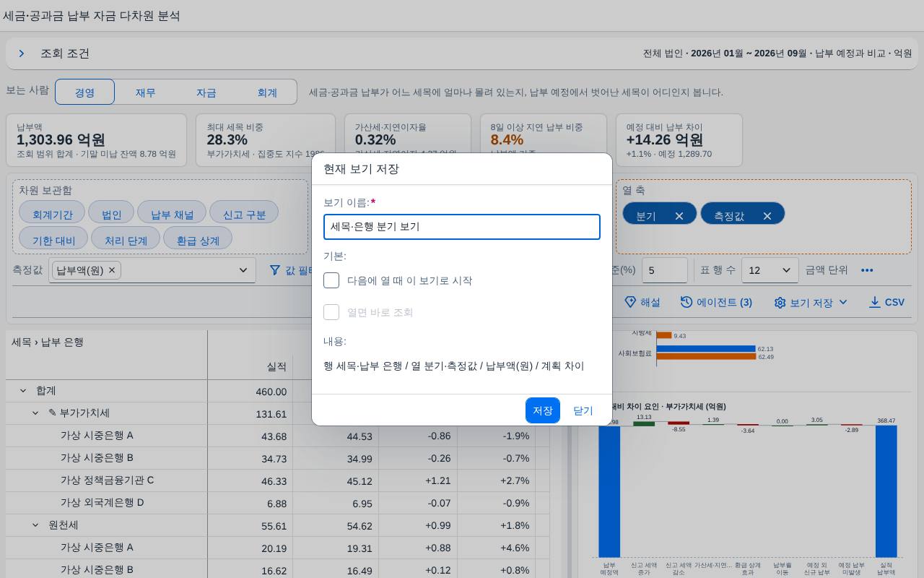
Task: Remove the 납부액(원) measure tag
Action: 112,270
